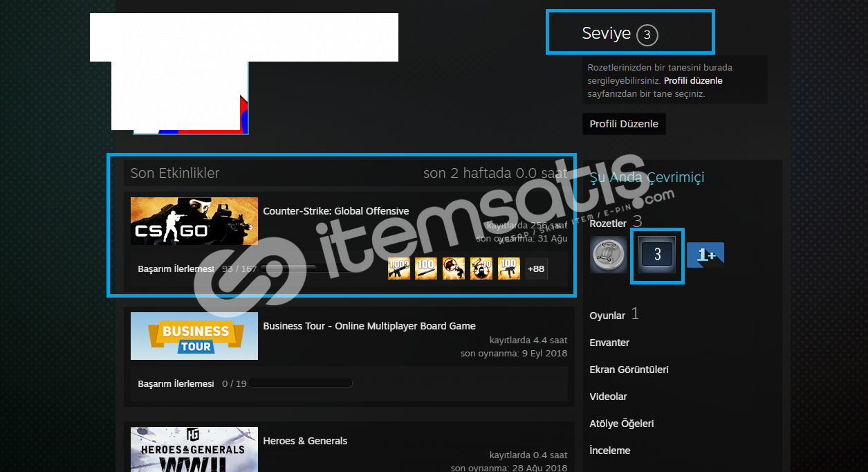Viewport: 868px width, 472px height.
Task: Open Ekran Görüntüleri screenshots page
Action: (x=629, y=370)
